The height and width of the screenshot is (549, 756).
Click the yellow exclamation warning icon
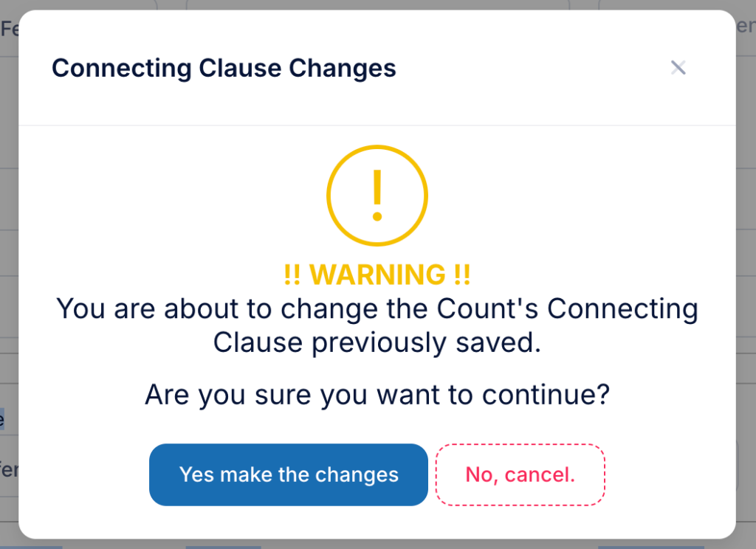click(x=377, y=196)
